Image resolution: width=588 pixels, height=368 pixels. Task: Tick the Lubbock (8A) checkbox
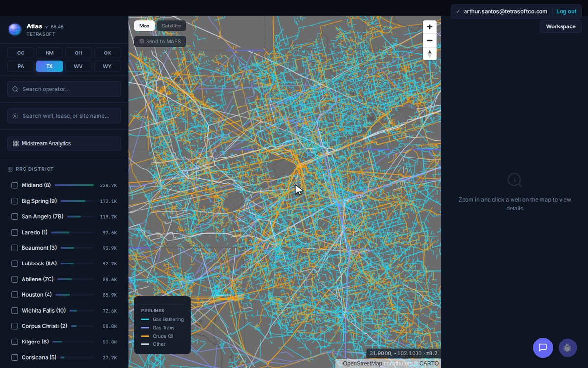pos(15,264)
